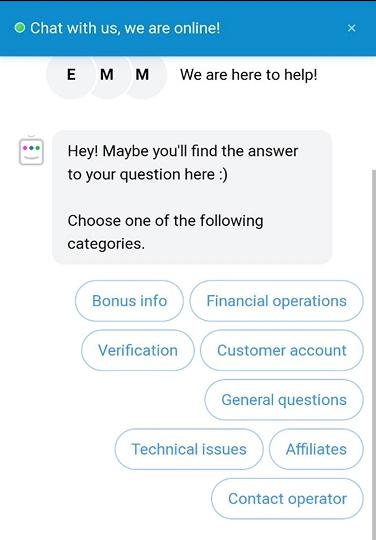Image resolution: width=376 pixels, height=540 pixels.
Task: Click the "Chat with us, we are online!" title
Action: (x=125, y=28)
